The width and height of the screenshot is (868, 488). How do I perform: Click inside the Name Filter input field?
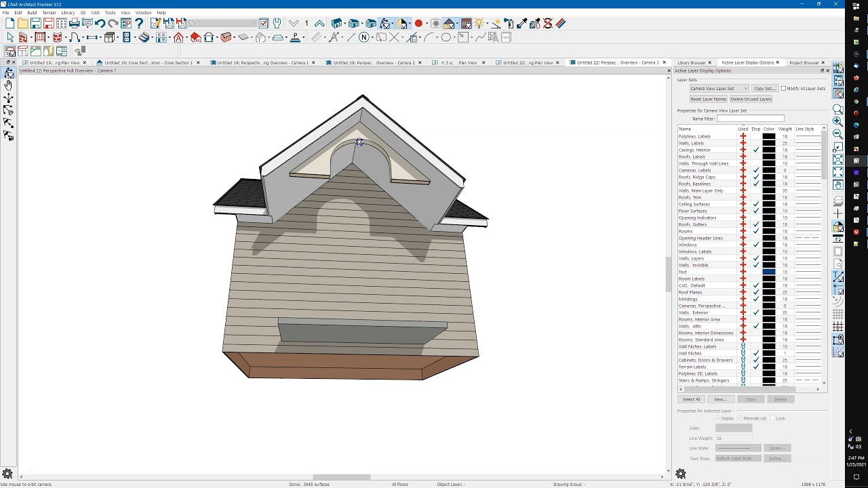[x=750, y=119]
